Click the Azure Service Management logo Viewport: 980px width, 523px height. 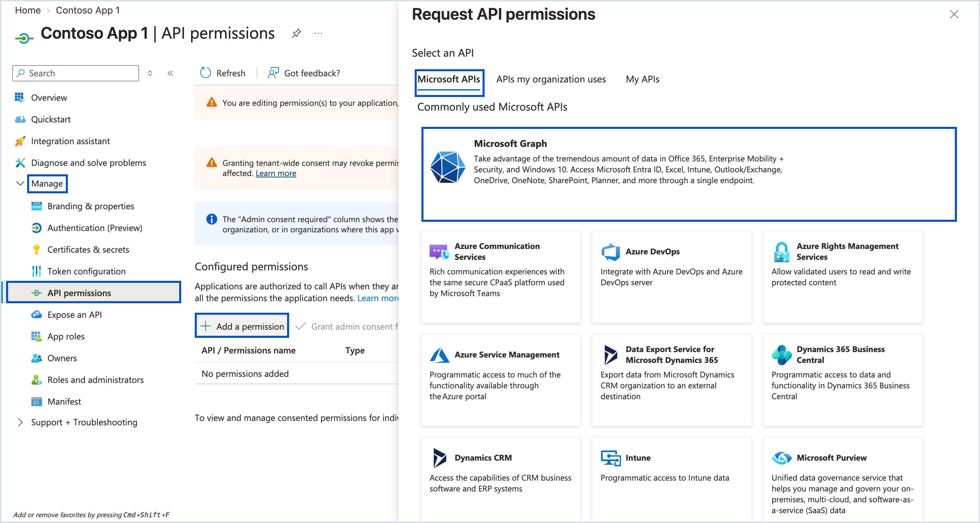439,355
